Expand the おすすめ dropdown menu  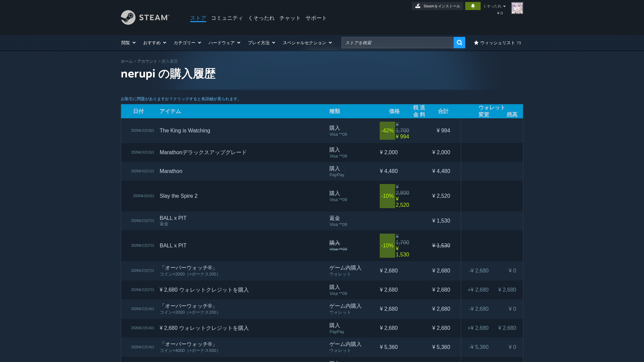click(x=155, y=43)
